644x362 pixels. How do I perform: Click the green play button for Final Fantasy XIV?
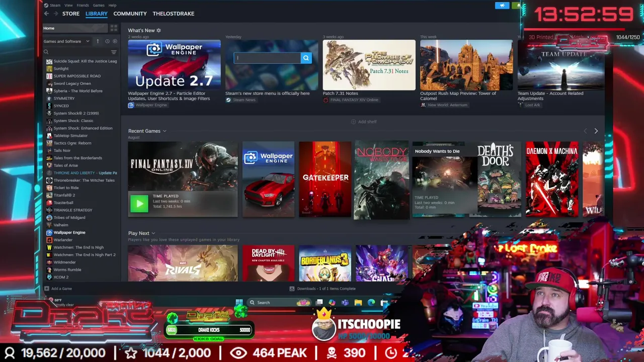click(139, 203)
